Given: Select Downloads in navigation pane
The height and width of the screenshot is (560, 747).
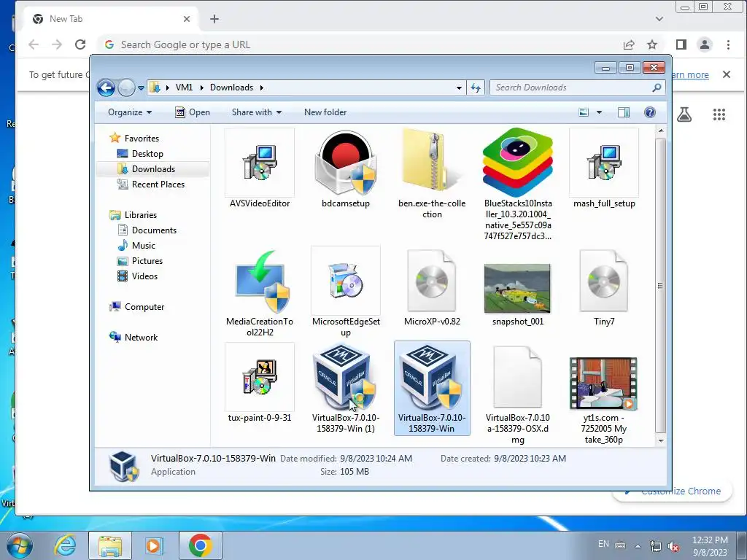Looking at the screenshot, I should pos(152,169).
